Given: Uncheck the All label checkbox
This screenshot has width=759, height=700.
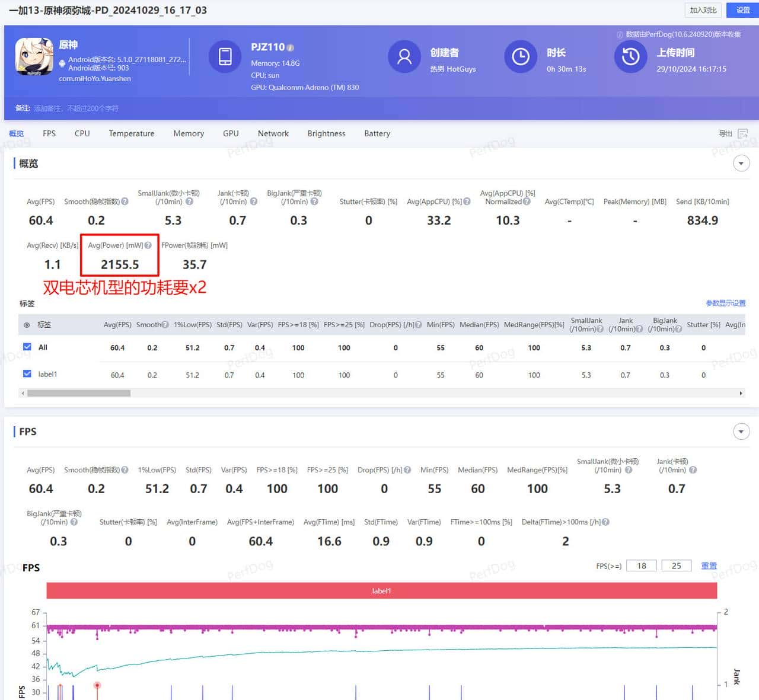Looking at the screenshot, I should coord(27,347).
